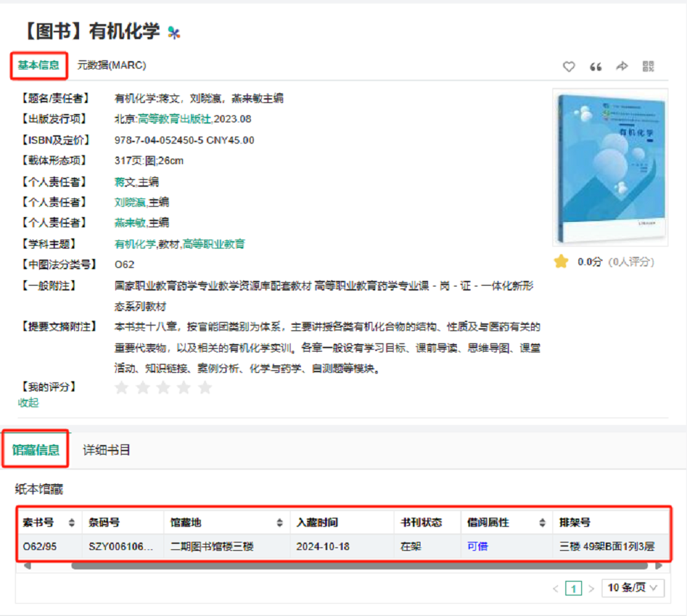Viewport: 687px width, 616px height.
Task: Select the 基本信息 tab
Action: coord(38,65)
